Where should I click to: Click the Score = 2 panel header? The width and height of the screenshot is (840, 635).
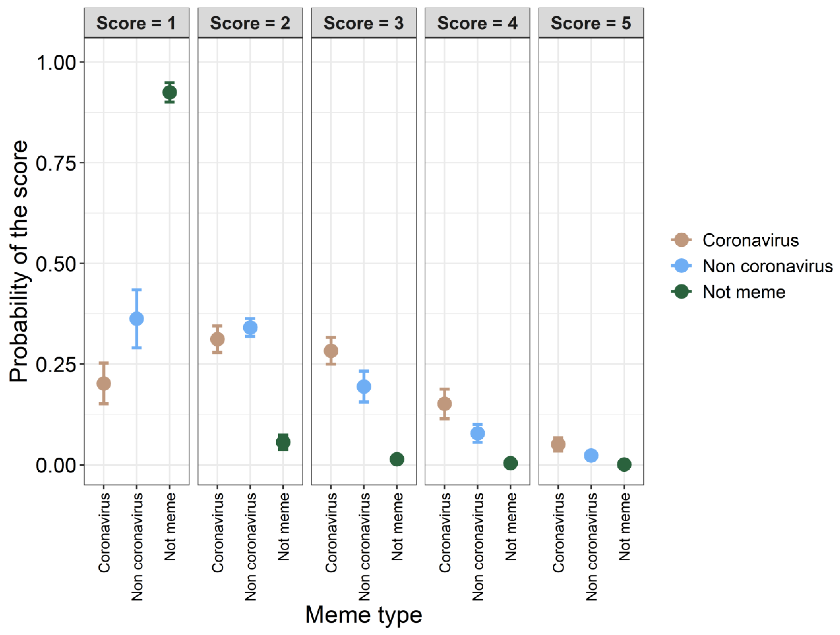[250, 23]
